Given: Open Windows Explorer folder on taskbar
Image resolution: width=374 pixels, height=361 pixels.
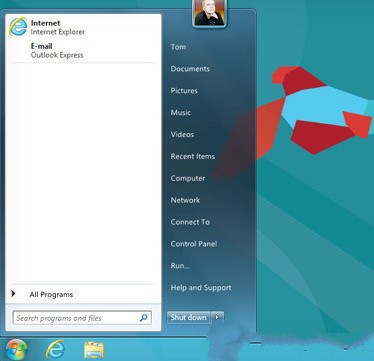Looking at the screenshot, I should click(94, 350).
